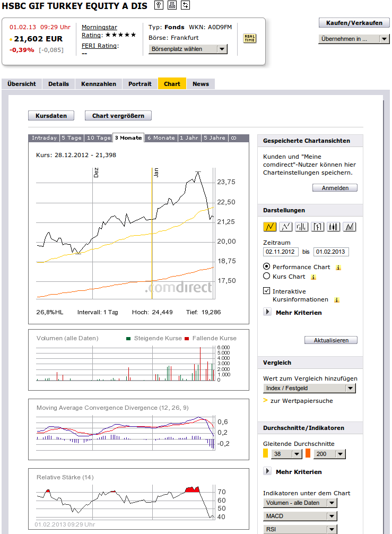Click the yellow 38-day average color swatch
Viewport: 392px width, 534px height.
coord(266,453)
